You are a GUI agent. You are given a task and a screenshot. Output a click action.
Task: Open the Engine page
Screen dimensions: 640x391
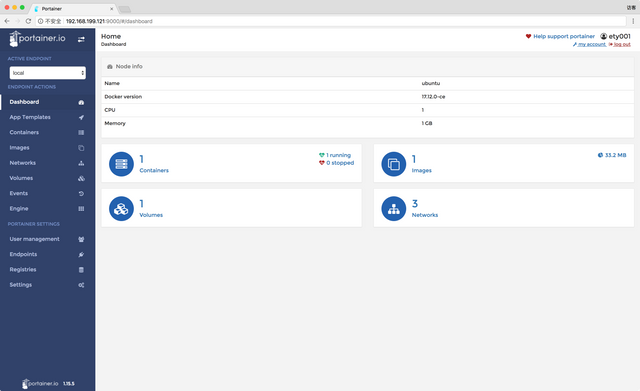(x=19, y=209)
